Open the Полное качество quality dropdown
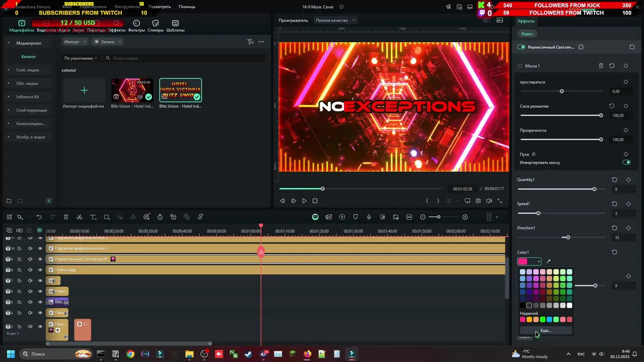 coord(336,20)
